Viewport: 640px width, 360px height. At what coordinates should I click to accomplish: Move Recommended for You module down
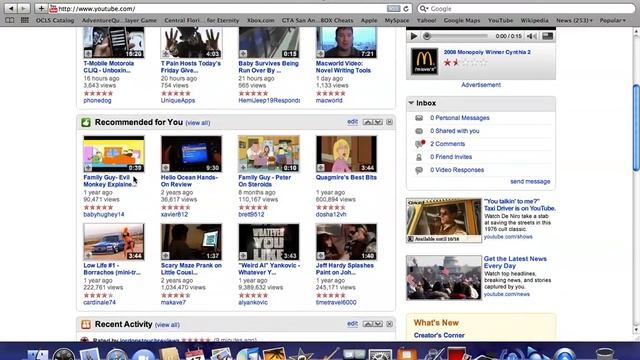point(378,122)
